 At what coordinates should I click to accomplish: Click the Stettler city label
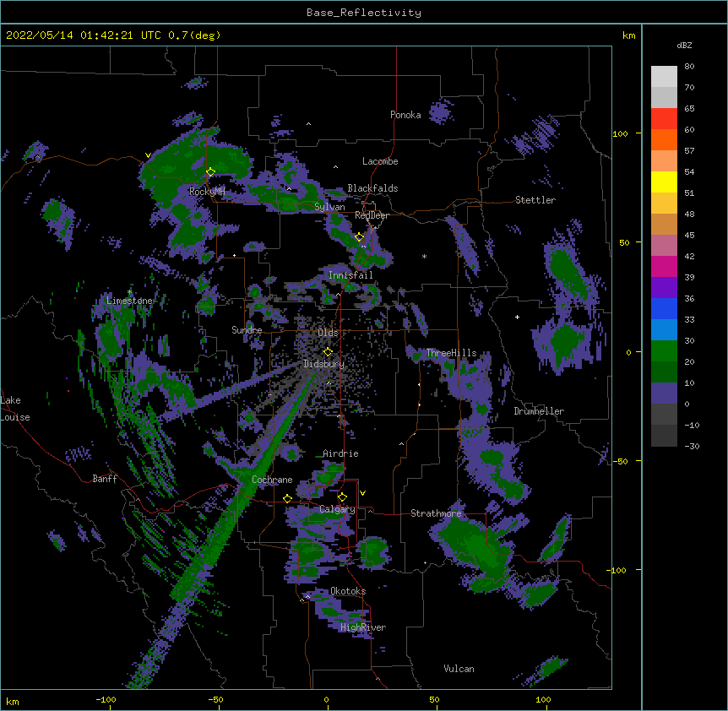click(535, 200)
